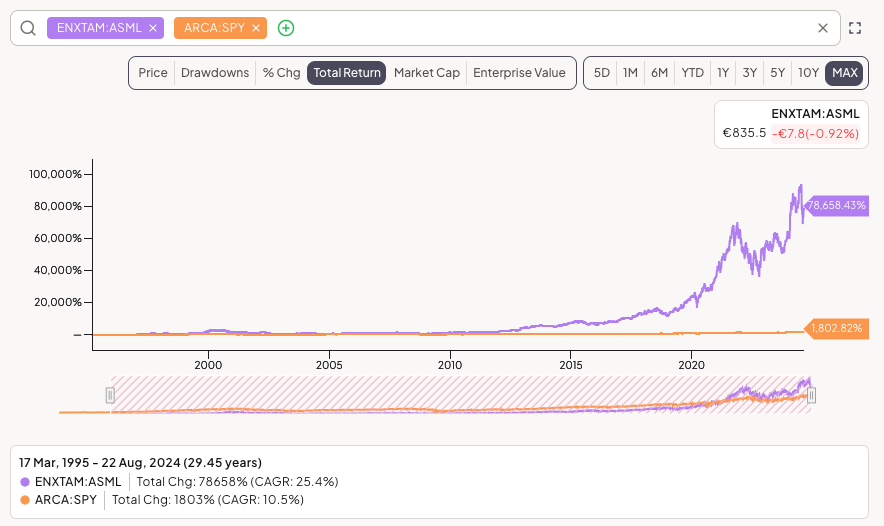Click the ARCA:SPY ticker chip label
Screen dimensions: 884x526
click(214, 28)
